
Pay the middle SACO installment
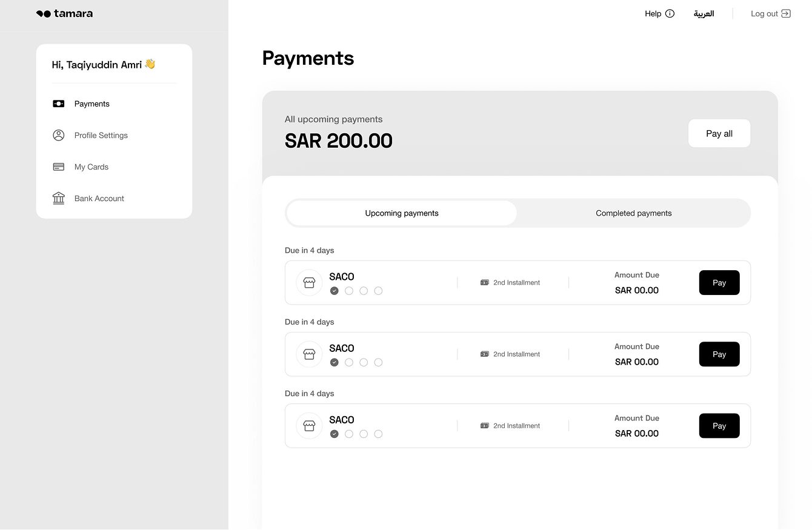click(x=719, y=354)
